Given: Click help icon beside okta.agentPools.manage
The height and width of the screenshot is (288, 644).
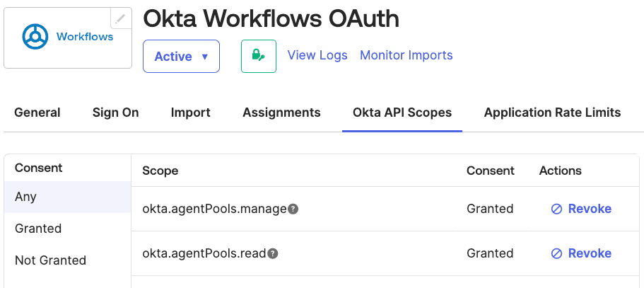Looking at the screenshot, I should pyautogui.click(x=293, y=209).
